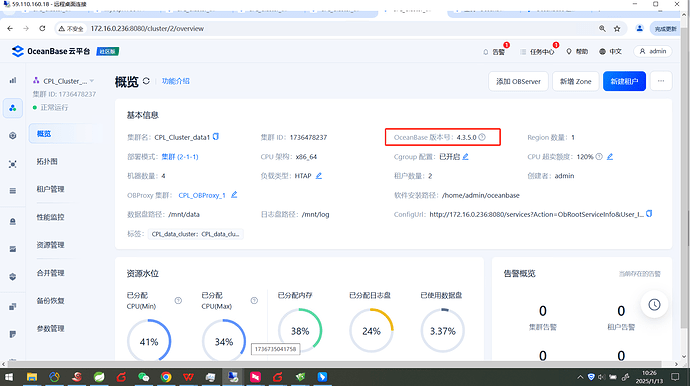The width and height of the screenshot is (690, 386).
Task: Open 合并管理 in the side menu
Action: [50, 273]
